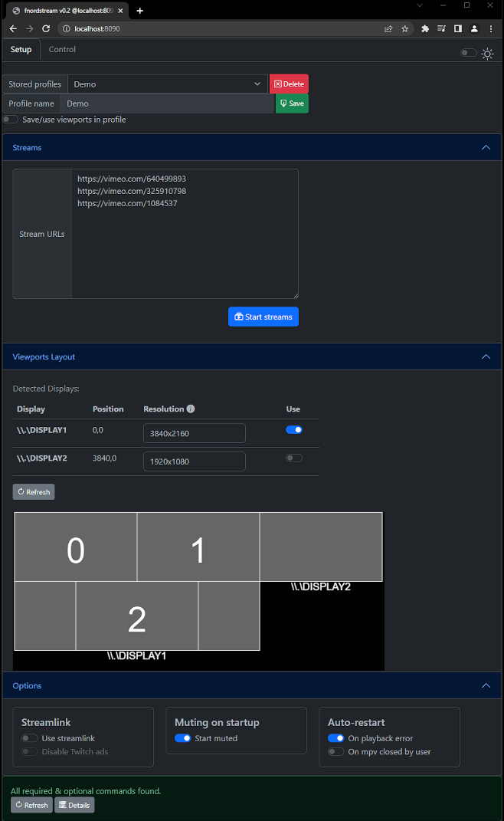
Task: Click the site information icon
Action: [67, 29]
